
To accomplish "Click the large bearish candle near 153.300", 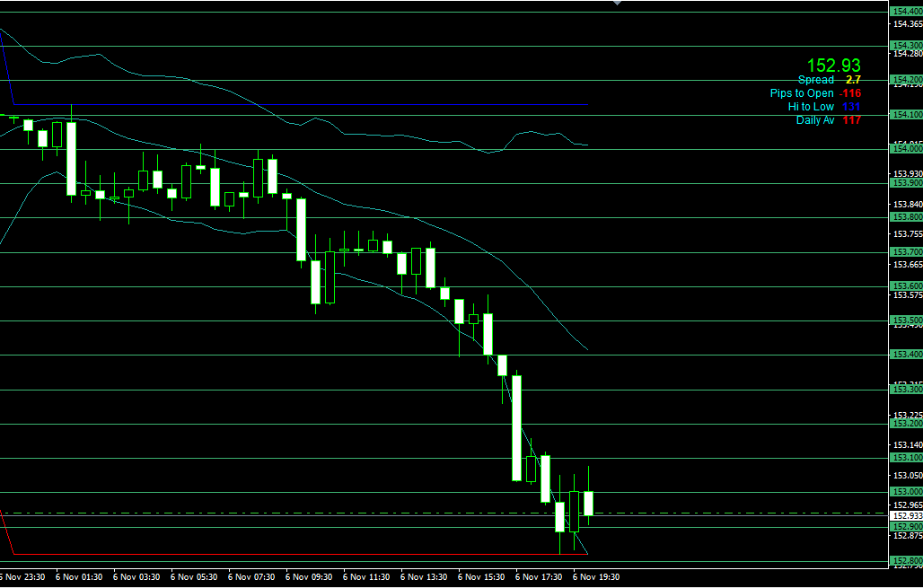I will point(517,428).
